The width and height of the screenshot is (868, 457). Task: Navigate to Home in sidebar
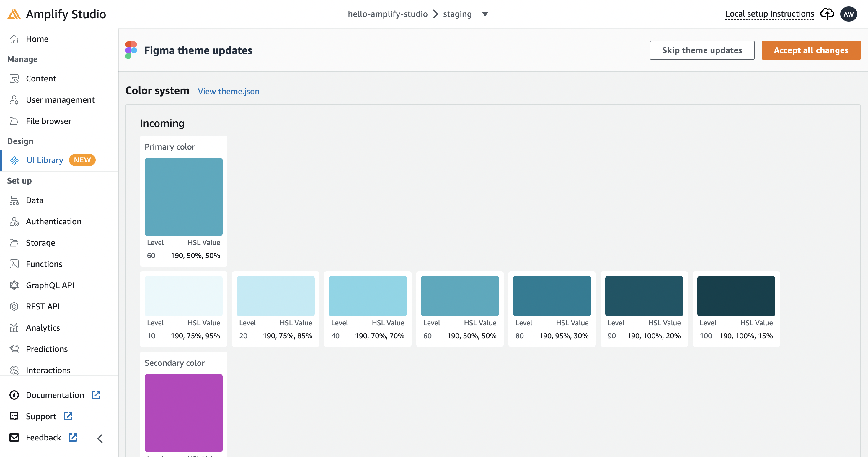click(x=37, y=39)
